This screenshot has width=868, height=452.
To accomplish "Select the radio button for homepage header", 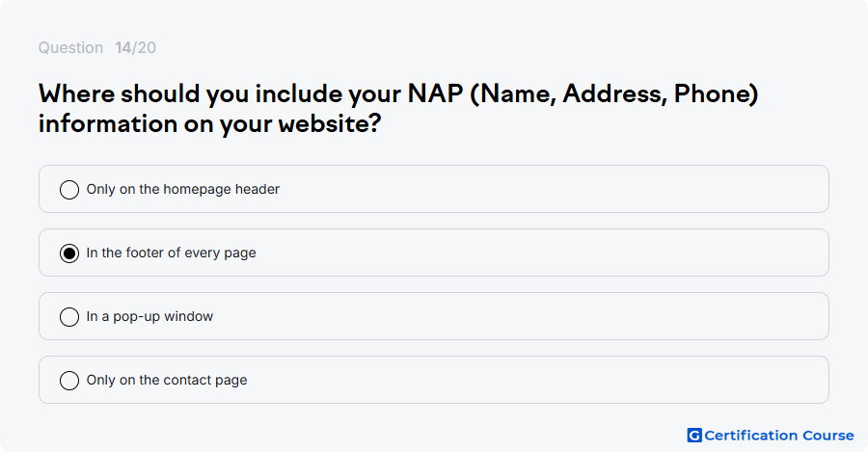I will [x=69, y=189].
